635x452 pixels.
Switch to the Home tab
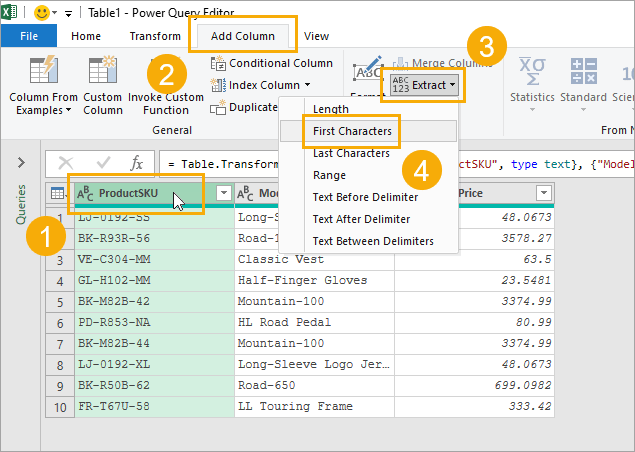(x=86, y=36)
